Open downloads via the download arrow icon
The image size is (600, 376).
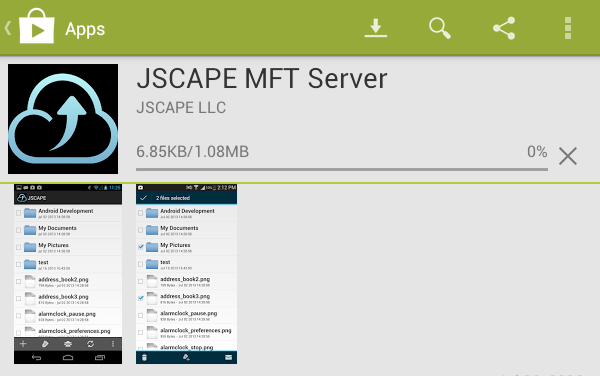[x=375, y=28]
